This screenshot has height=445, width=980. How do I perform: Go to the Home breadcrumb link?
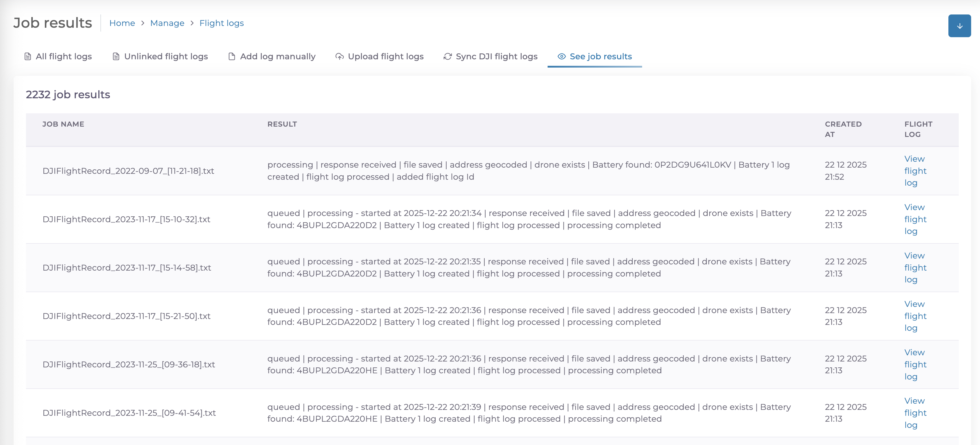pos(122,23)
